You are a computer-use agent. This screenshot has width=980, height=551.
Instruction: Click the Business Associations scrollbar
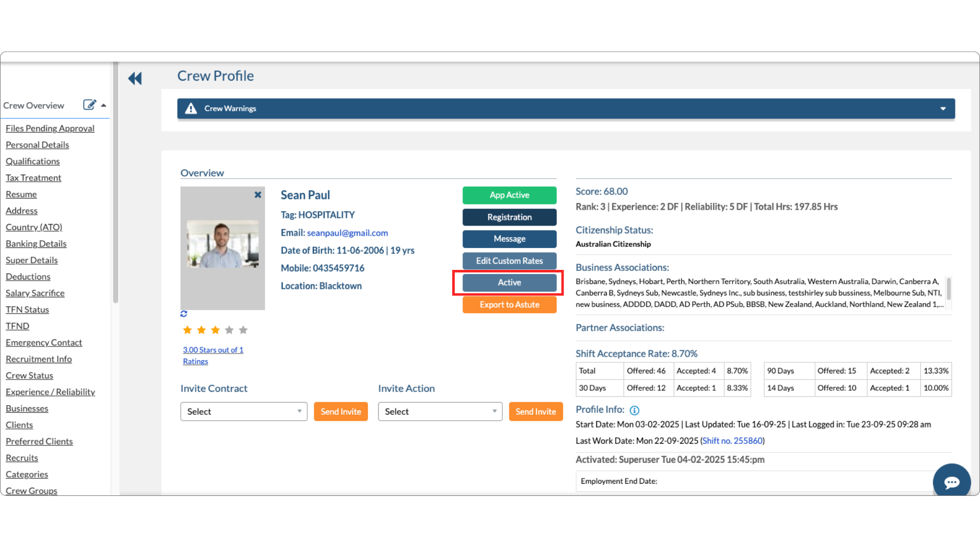[x=948, y=289]
